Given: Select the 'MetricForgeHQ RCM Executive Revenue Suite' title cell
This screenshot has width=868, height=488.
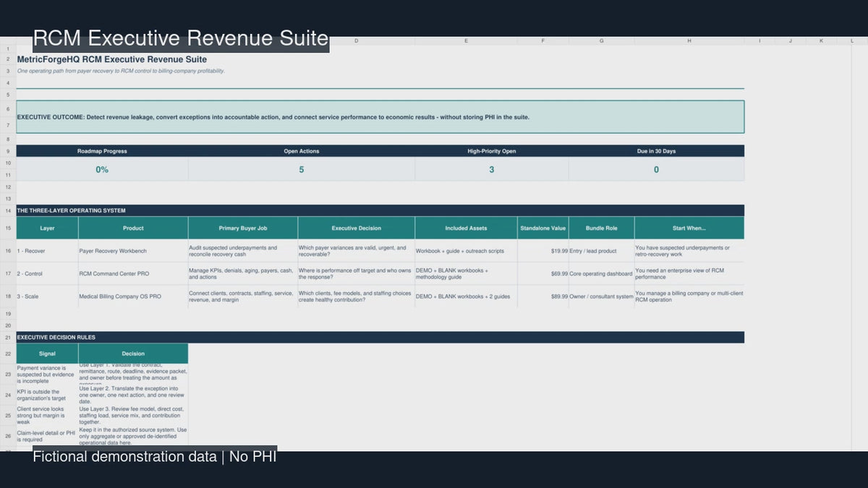Looking at the screenshot, I should tap(112, 59).
